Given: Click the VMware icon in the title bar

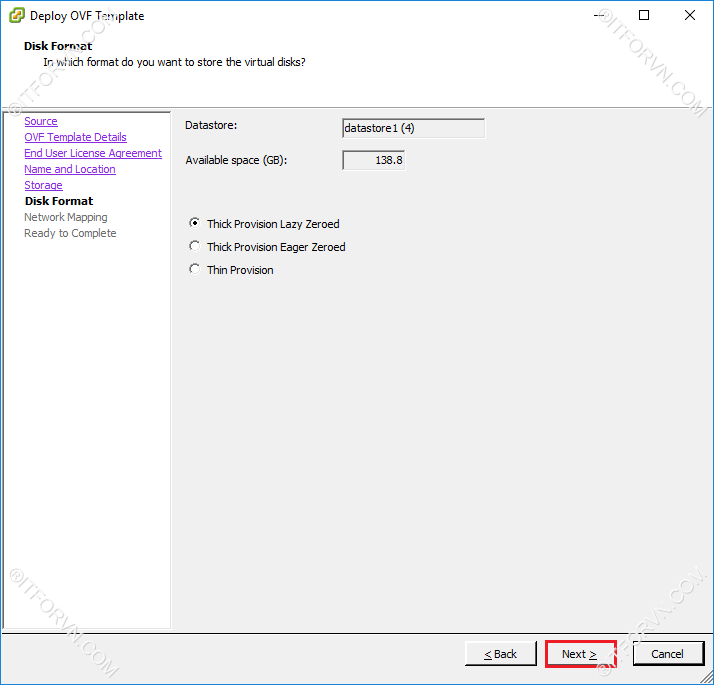Looking at the screenshot, I should (x=16, y=16).
